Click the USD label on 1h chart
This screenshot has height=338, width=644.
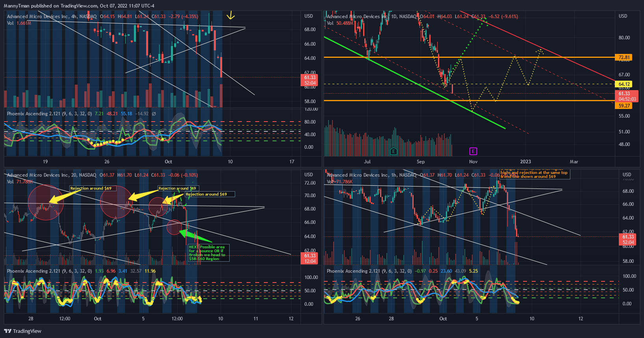[627, 175]
